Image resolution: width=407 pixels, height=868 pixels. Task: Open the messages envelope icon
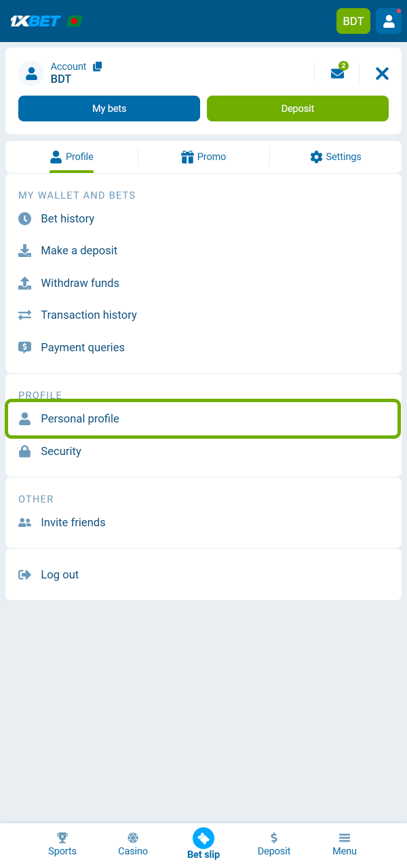click(337, 73)
